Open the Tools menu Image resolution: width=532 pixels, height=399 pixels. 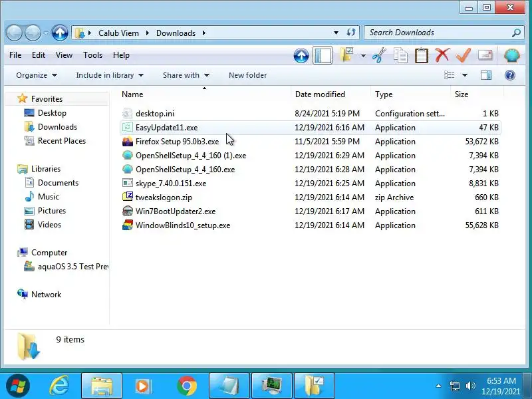point(92,55)
